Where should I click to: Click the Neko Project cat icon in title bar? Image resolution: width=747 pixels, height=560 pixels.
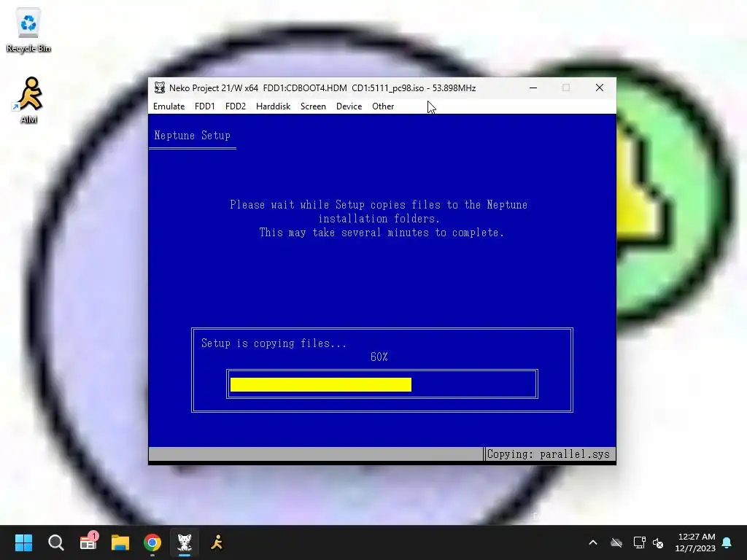tap(160, 87)
